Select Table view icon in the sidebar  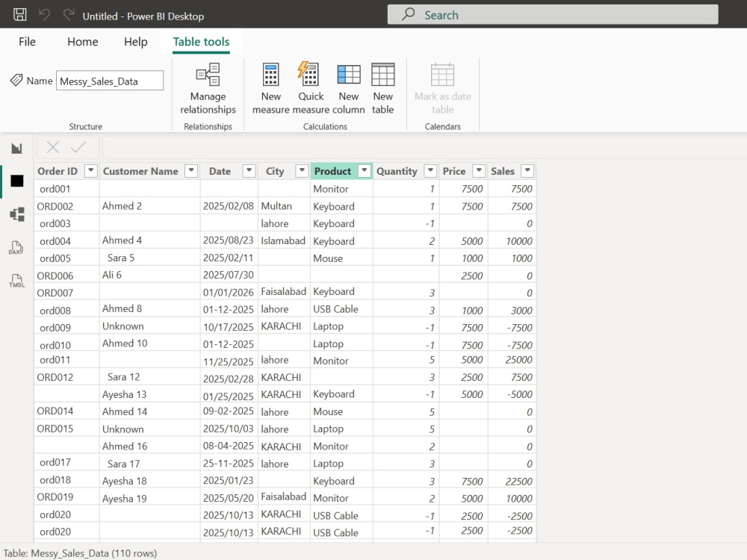(16, 181)
